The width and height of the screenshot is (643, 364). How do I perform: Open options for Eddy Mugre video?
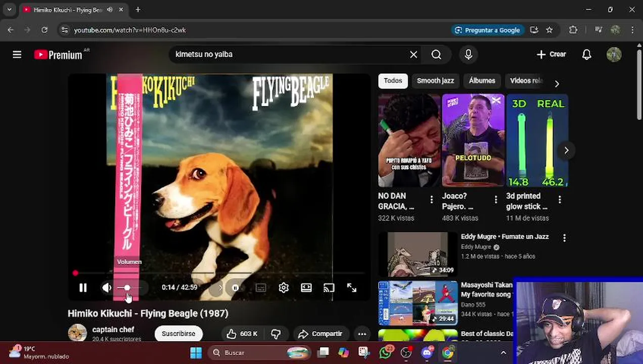564,238
